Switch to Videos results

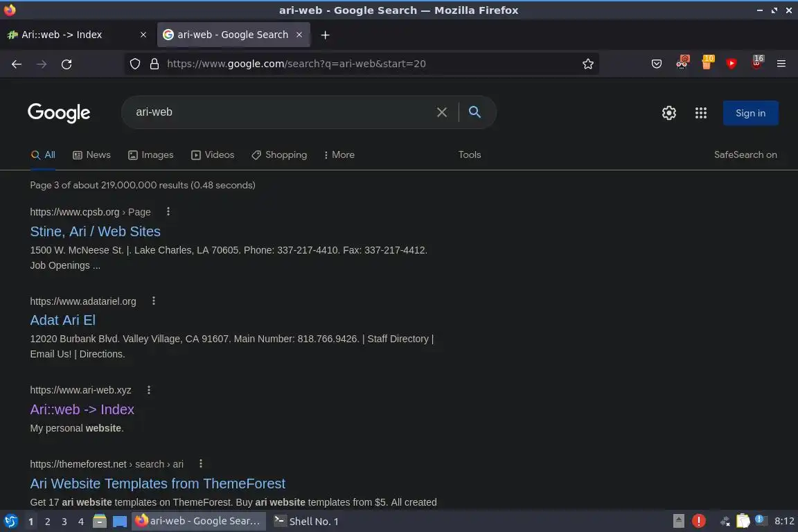(213, 154)
